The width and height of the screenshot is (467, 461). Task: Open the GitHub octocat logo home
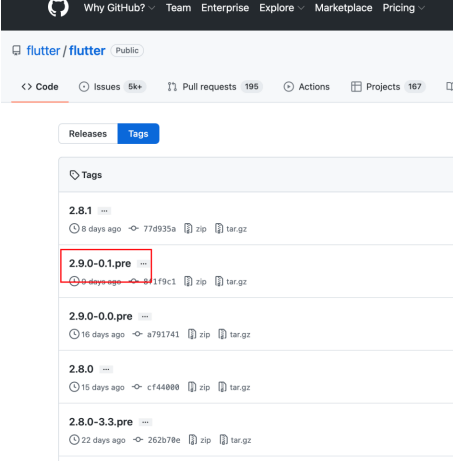pyautogui.click(x=58, y=7)
